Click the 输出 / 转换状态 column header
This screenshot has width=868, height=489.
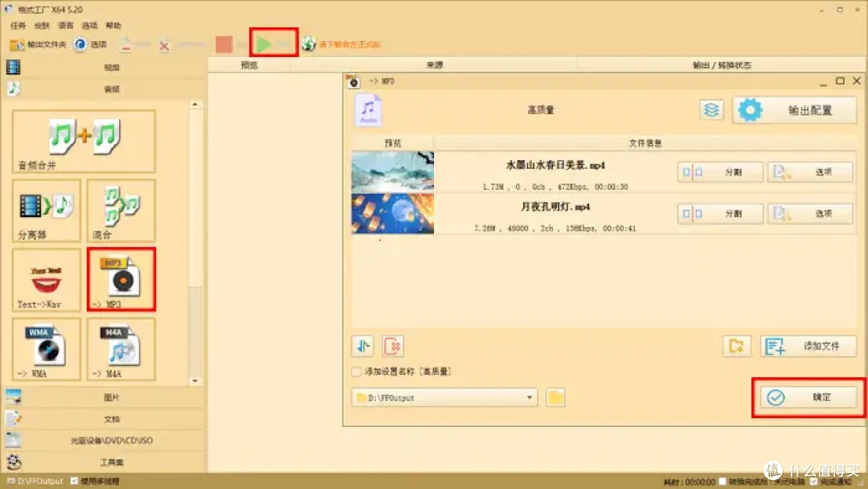(x=722, y=65)
